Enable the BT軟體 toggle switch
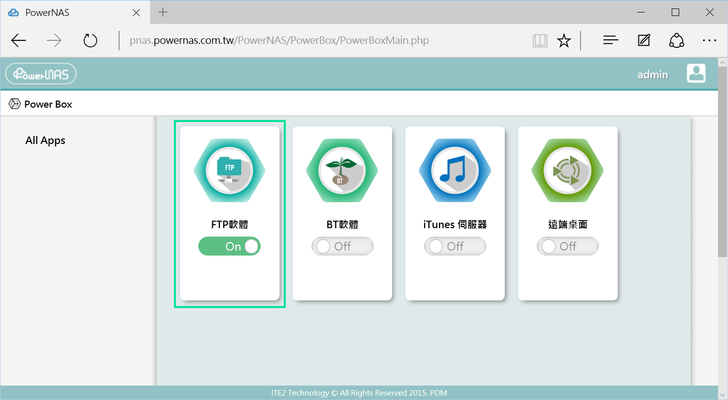This screenshot has height=400, width=728. point(343,246)
